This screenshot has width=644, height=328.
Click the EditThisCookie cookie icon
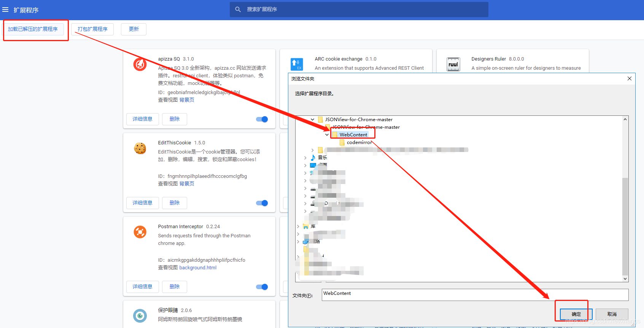(140, 148)
